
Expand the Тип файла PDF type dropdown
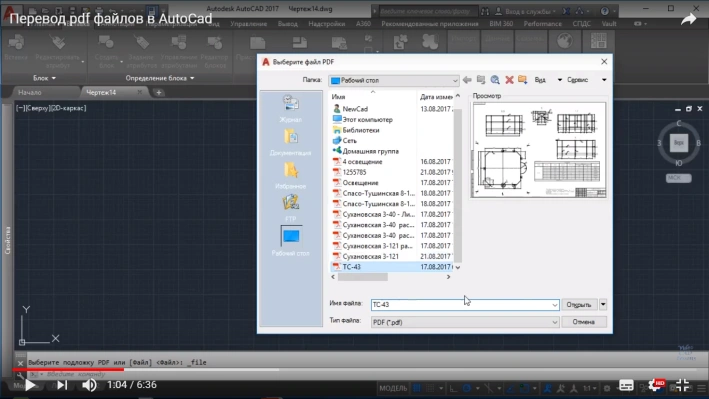click(554, 322)
